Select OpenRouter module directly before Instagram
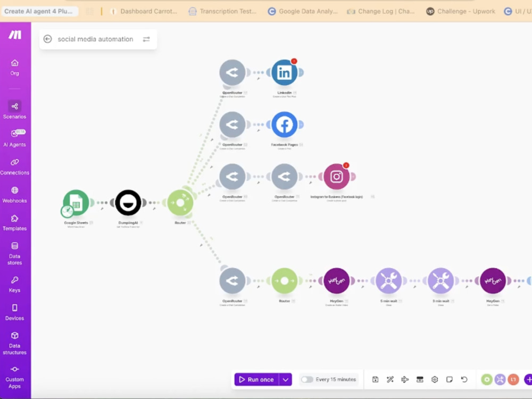The image size is (532, 399). point(284,177)
